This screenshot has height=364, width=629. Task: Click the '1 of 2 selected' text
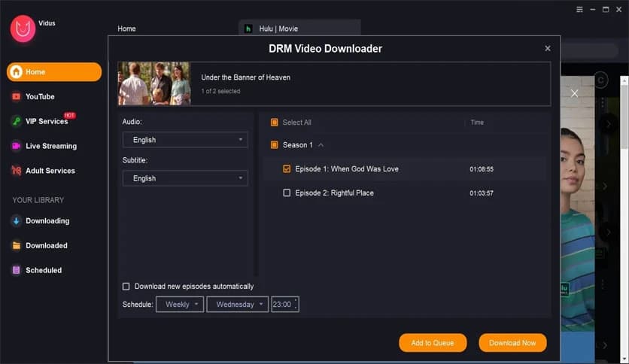(220, 92)
